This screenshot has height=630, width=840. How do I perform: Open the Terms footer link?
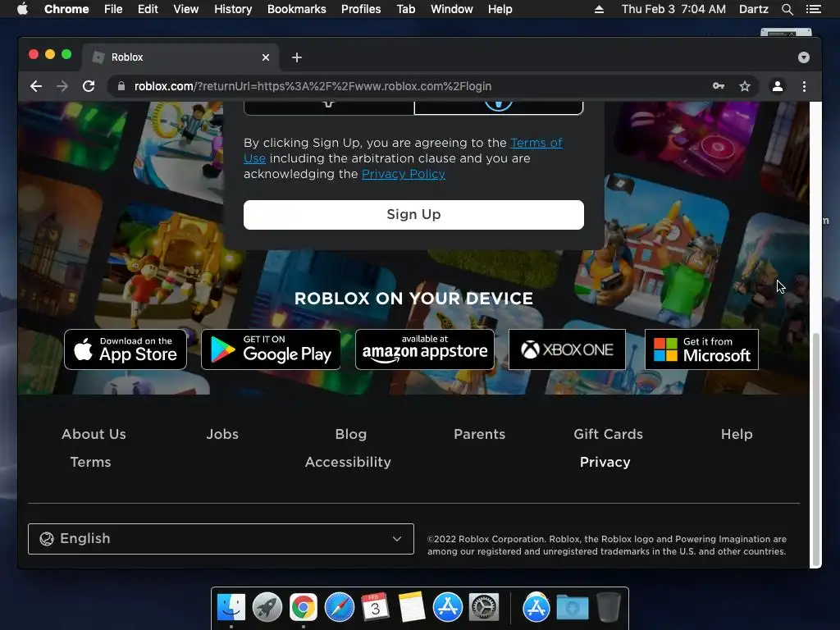[x=90, y=462]
